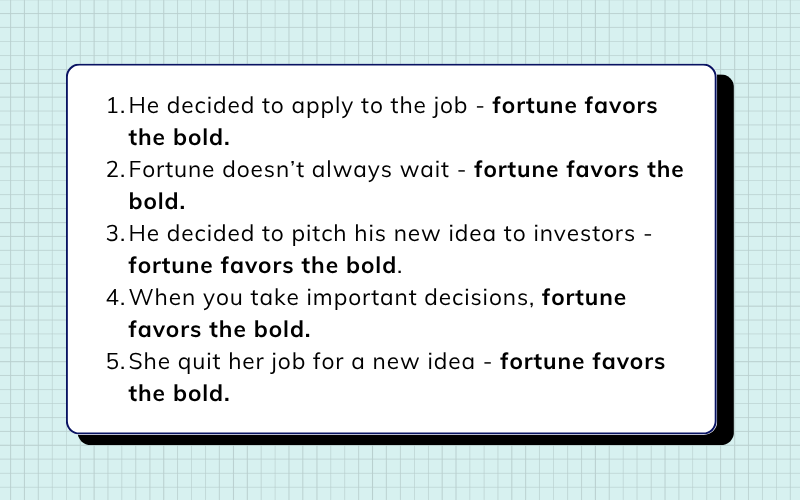Screen dimensions: 800x500
Task: Click 'Fortune doesn't always wait' text
Action: point(289,170)
